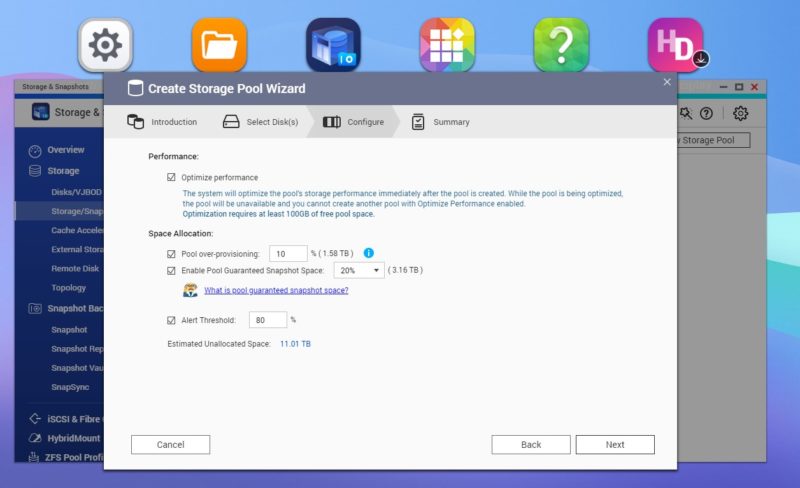This screenshot has height=488, width=800.
Task: Click the Cancel button
Action: point(170,445)
